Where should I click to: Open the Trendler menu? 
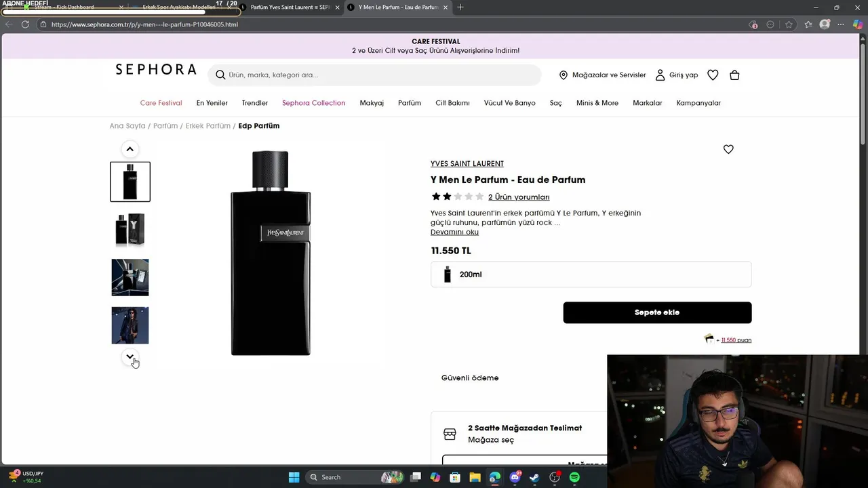(255, 103)
